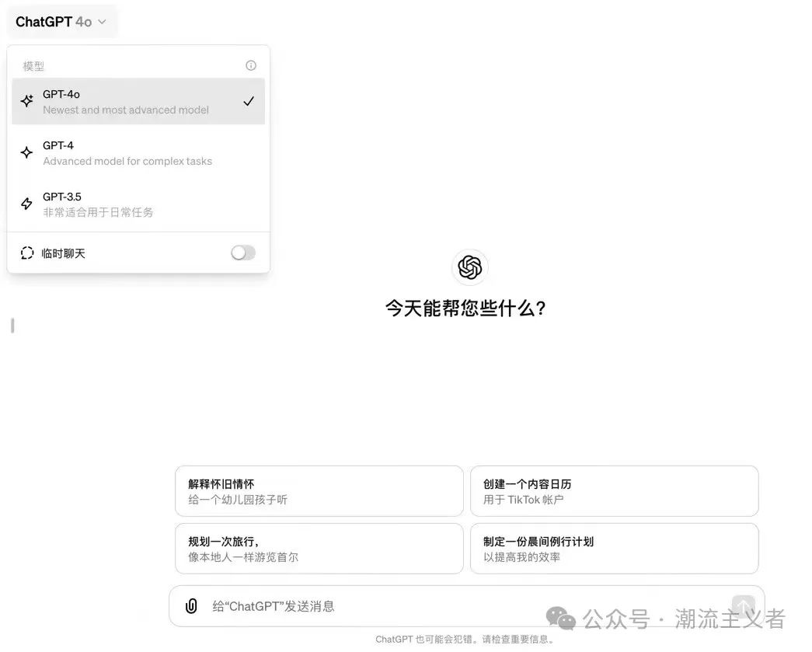Click the 解释怀旧情怀 suggestion card
Viewport: 812px width, 652px height.
pyautogui.click(x=319, y=490)
